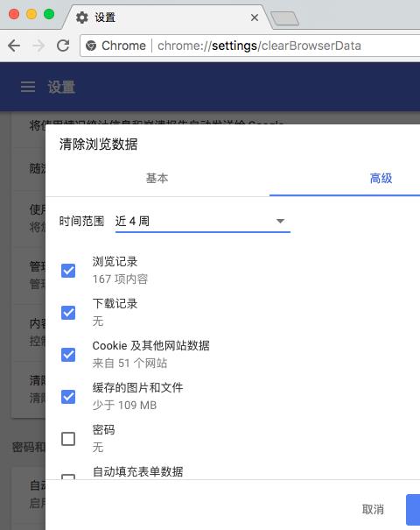Reload the page with refresh icon
The width and height of the screenshot is (420, 530).
tap(63, 46)
